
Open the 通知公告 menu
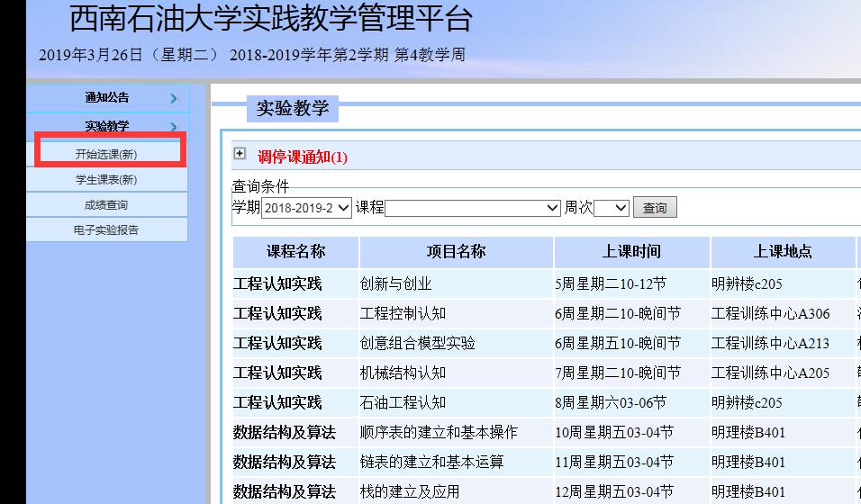tap(107, 98)
